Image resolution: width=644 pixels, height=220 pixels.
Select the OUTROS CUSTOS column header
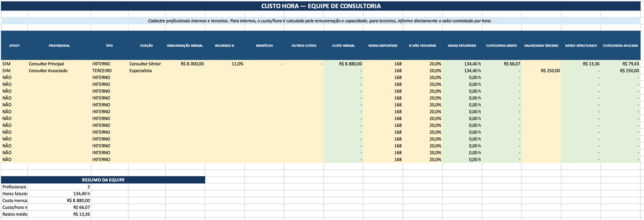point(304,46)
